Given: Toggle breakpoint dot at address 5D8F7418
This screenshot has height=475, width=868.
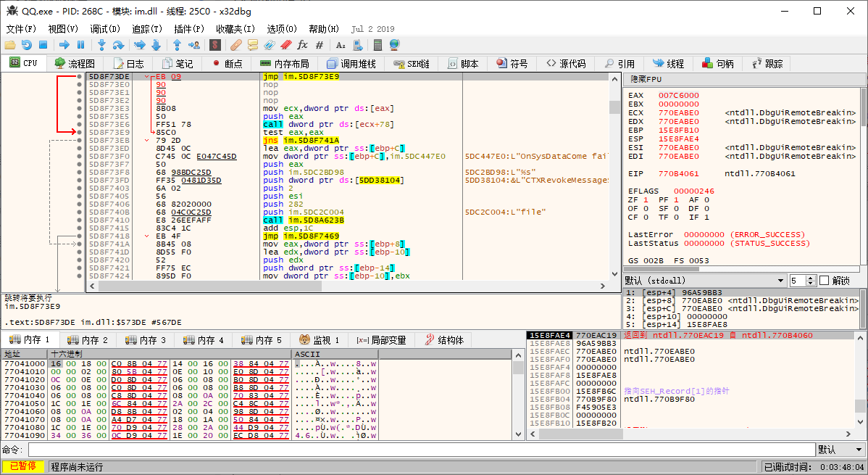Looking at the screenshot, I should click(x=79, y=236).
